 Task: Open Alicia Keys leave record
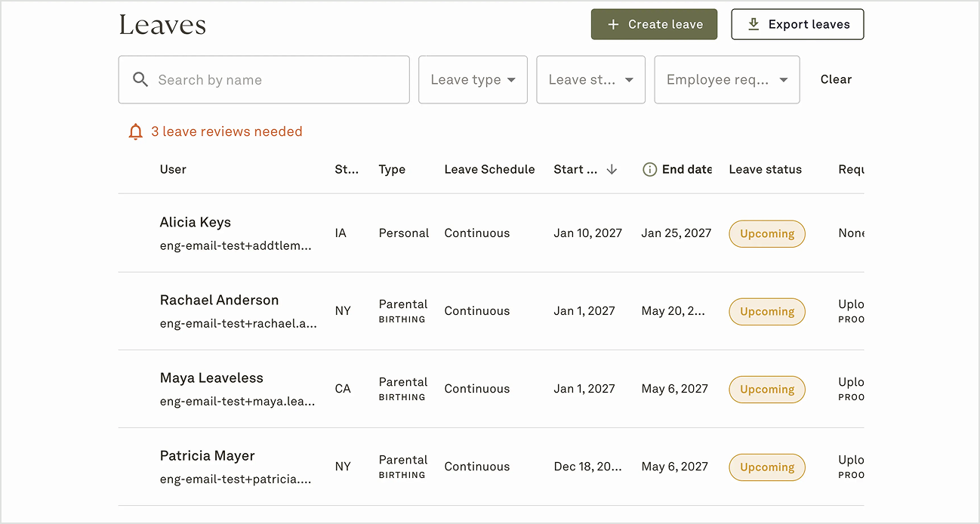[491, 233]
